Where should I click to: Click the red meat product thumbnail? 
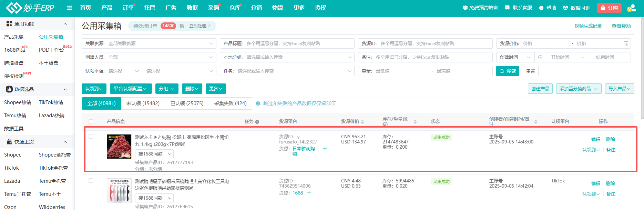119,147
